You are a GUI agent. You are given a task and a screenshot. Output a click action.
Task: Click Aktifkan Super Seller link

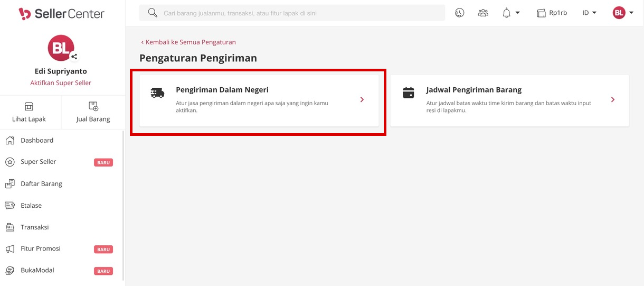61,83
